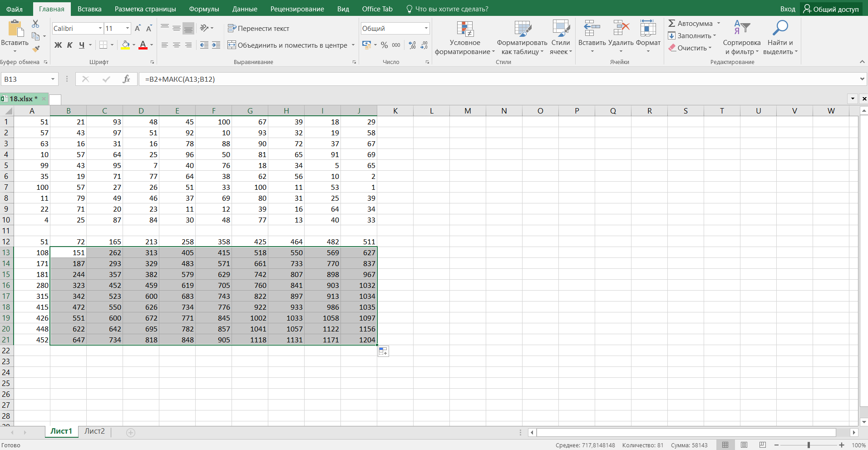Align text to the right

[x=188, y=45]
